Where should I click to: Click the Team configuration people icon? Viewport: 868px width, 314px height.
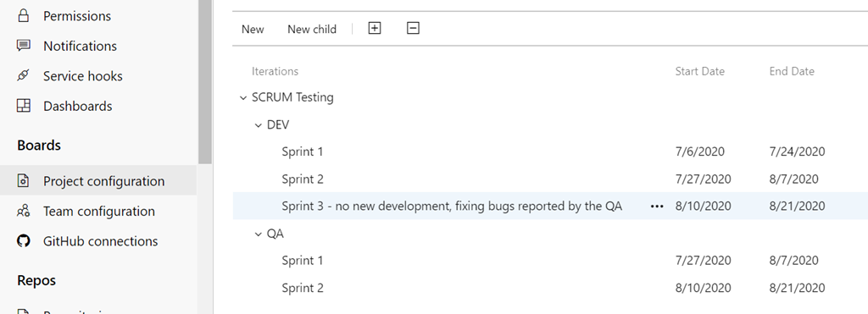[x=23, y=211]
